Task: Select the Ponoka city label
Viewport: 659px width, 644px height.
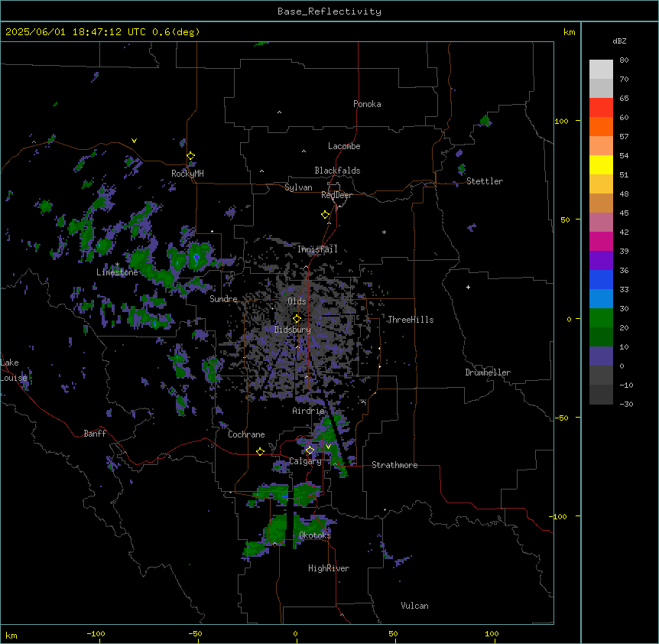Action: (x=367, y=104)
